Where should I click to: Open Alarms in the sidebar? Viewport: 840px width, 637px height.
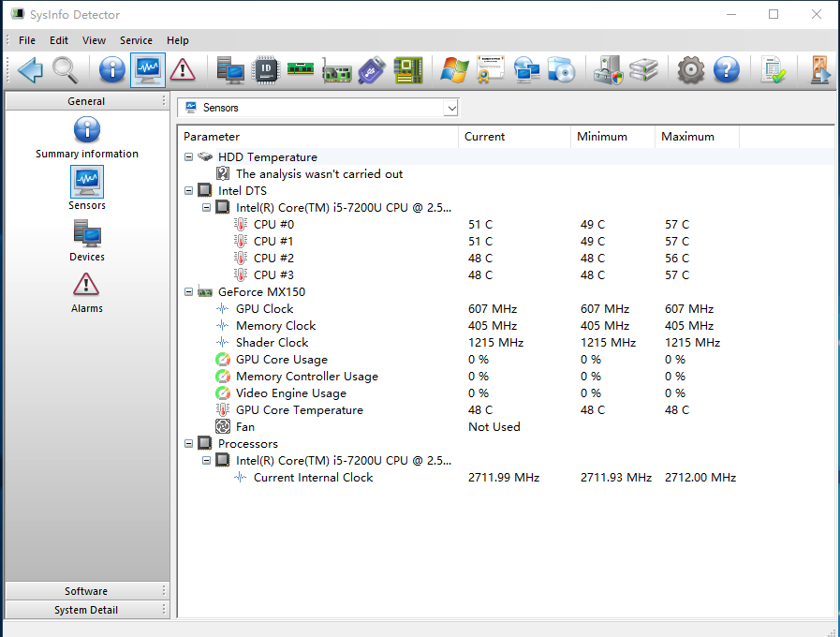click(x=87, y=292)
